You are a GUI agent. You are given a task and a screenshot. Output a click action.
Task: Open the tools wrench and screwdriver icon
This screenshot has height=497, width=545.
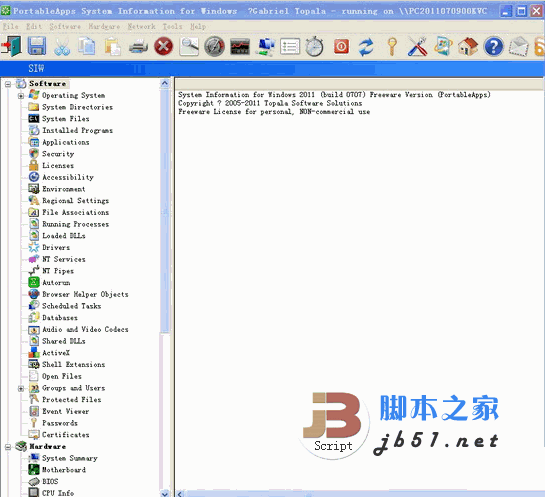point(417,47)
